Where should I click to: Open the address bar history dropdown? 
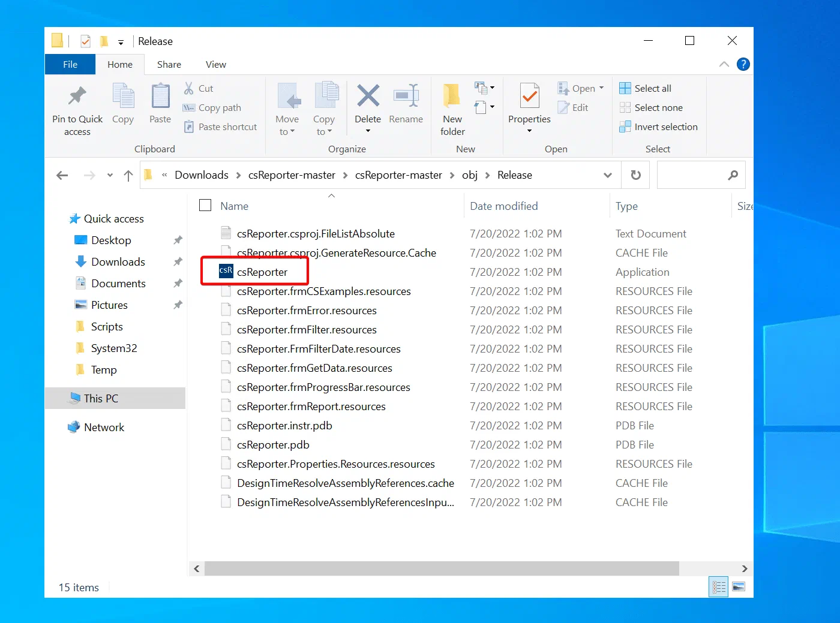click(x=608, y=175)
